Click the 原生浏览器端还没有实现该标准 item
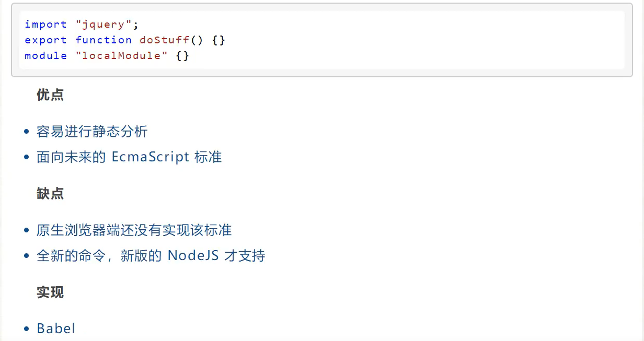Viewport: 644px width, 341px height. point(134,230)
